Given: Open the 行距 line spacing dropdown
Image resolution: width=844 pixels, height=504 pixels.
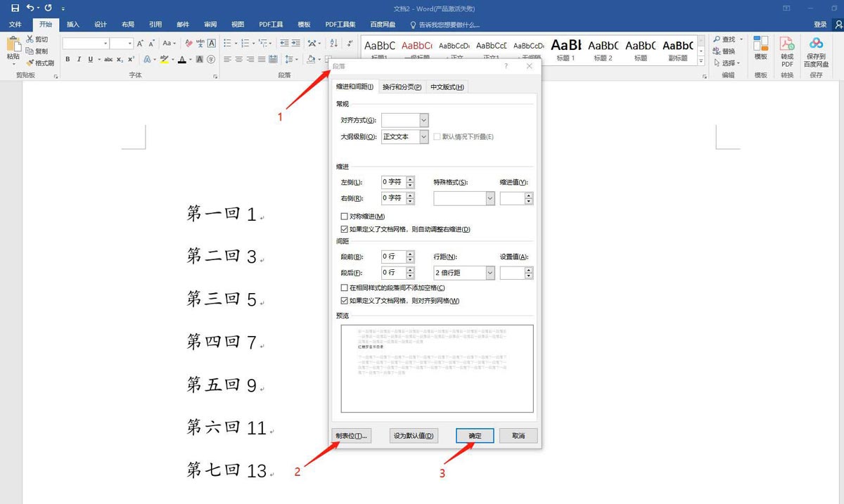Looking at the screenshot, I should click(x=490, y=273).
